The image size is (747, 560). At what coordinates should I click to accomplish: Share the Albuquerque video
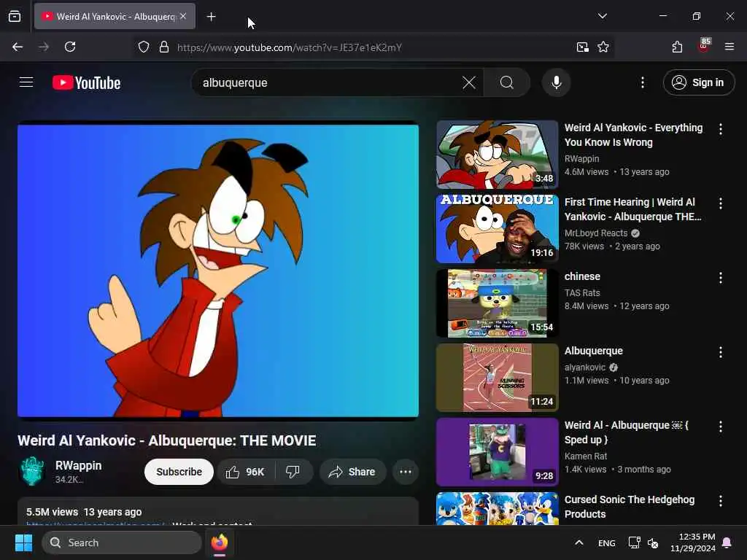point(352,472)
